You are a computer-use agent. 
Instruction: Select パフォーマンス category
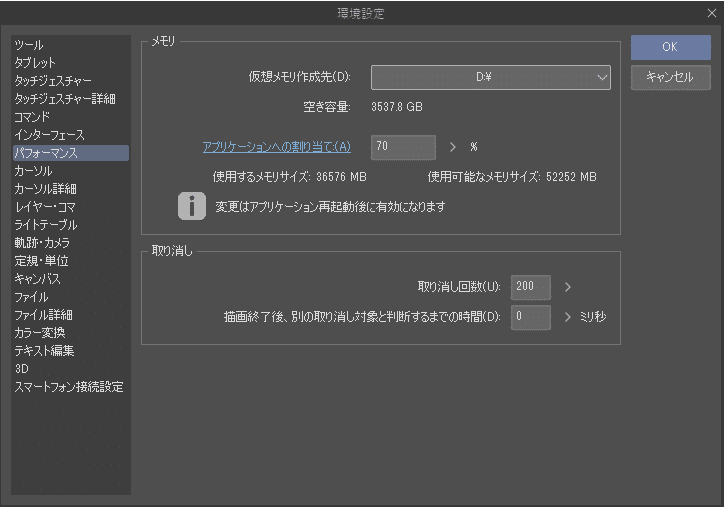click(71, 153)
